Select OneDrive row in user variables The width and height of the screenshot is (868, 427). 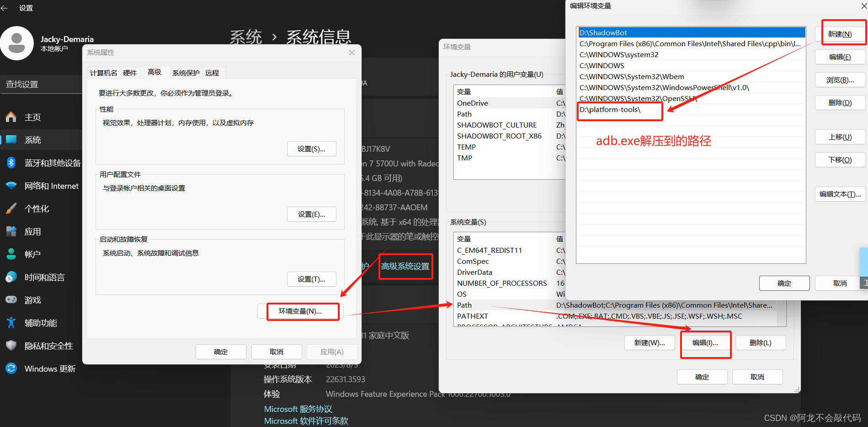pyautogui.click(x=510, y=103)
